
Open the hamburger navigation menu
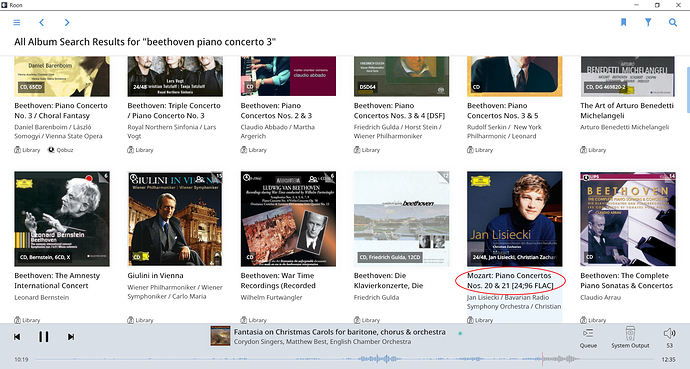pos(17,22)
